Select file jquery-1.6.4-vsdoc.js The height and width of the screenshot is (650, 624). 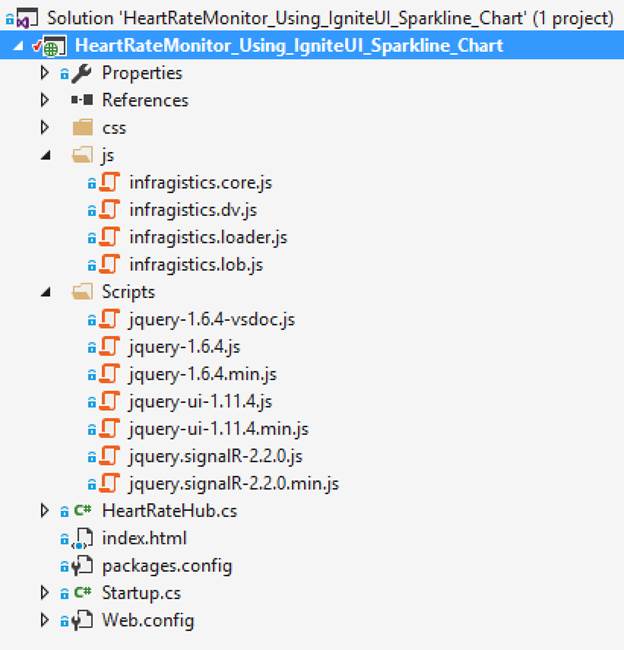click(x=212, y=320)
